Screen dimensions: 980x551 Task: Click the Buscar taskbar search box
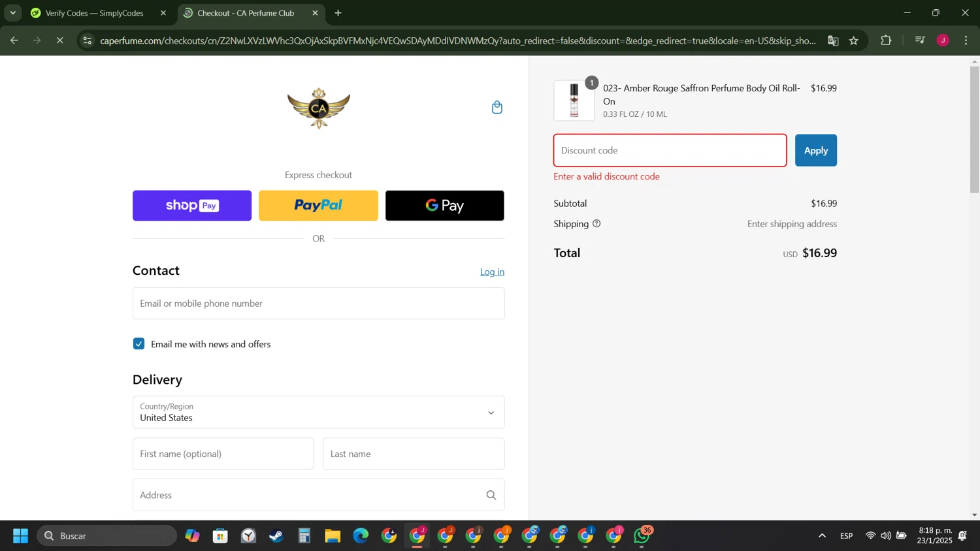pos(107,536)
